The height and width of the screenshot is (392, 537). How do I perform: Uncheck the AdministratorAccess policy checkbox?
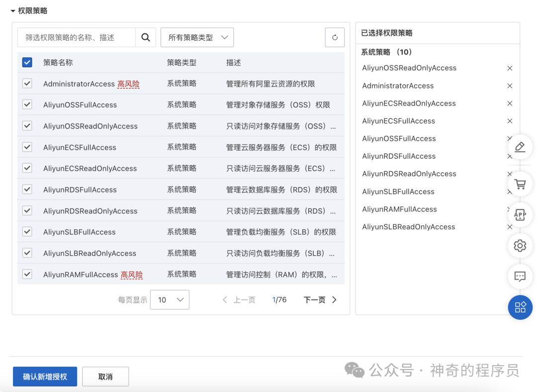[27, 84]
